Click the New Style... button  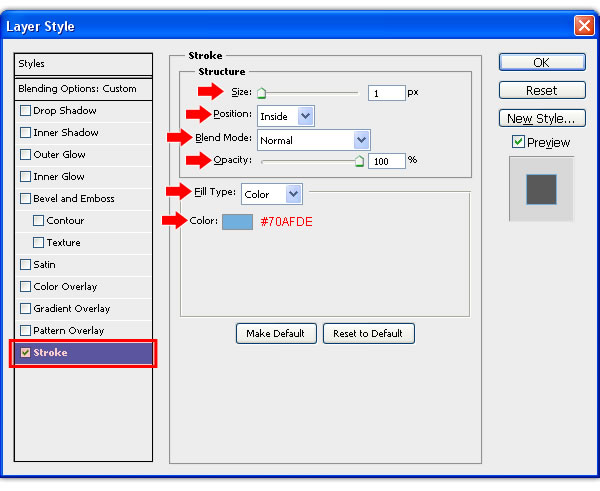coord(542,118)
